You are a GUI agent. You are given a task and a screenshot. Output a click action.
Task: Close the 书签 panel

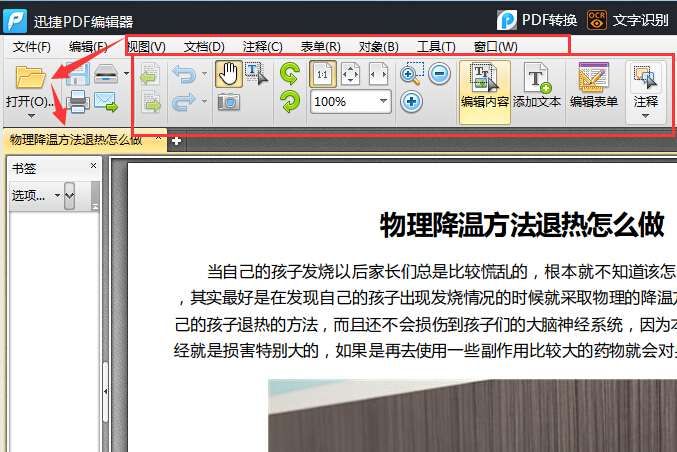coord(93,165)
